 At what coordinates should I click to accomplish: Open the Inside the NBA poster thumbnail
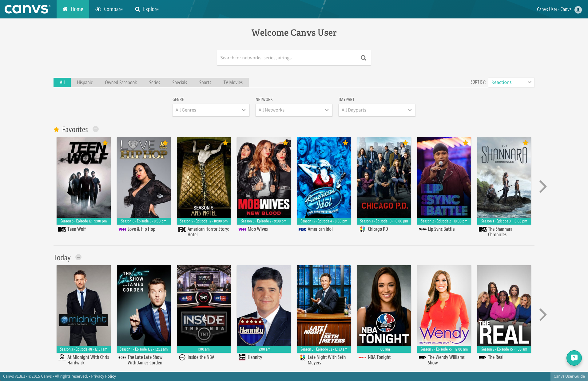point(204,306)
